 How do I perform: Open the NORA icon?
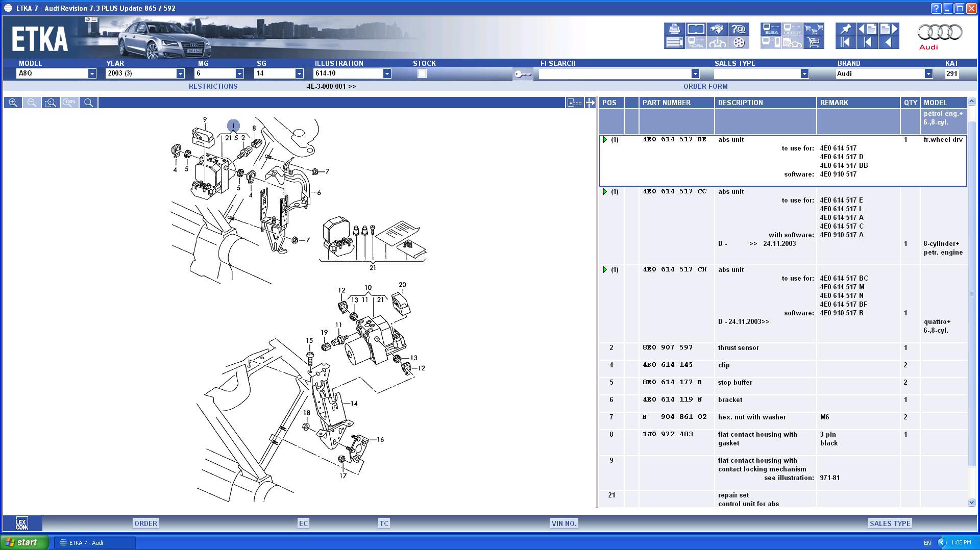tap(696, 42)
